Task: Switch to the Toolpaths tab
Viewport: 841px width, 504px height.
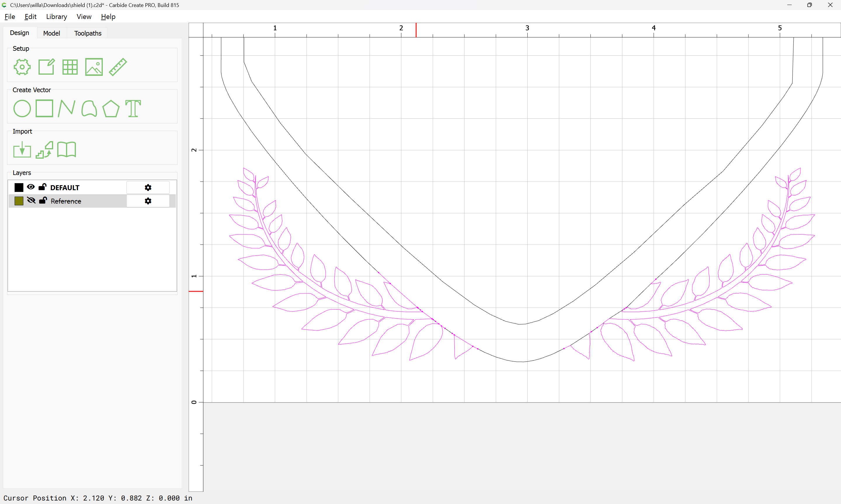Action: coord(88,33)
